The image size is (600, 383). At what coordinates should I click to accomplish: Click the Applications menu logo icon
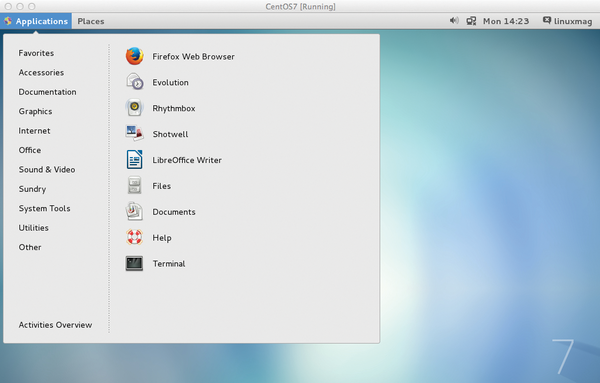8,21
